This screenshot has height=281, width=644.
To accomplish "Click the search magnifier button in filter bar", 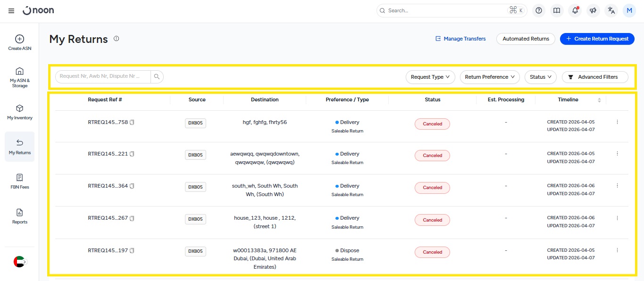I will click(x=157, y=76).
